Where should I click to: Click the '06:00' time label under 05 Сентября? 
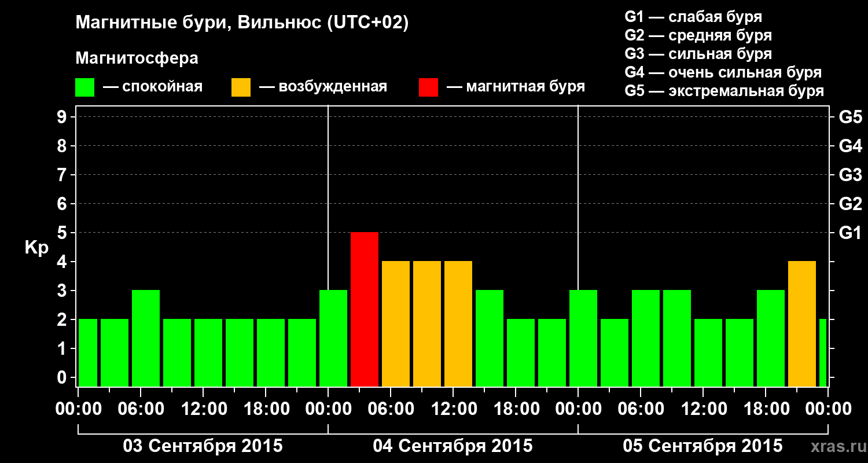pyautogui.click(x=640, y=409)
